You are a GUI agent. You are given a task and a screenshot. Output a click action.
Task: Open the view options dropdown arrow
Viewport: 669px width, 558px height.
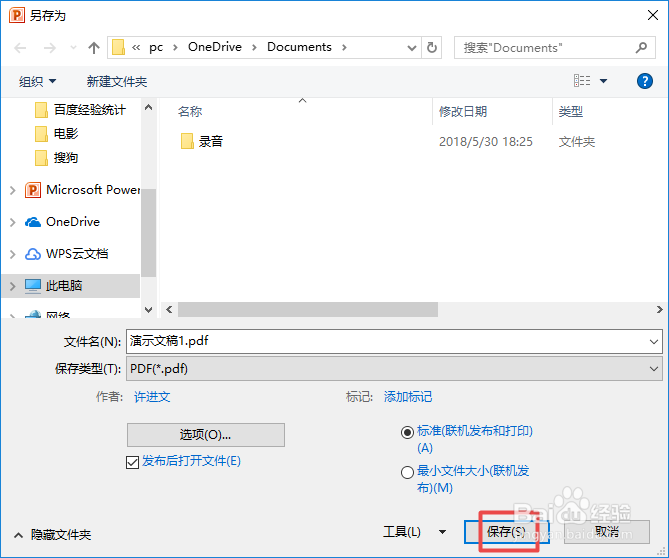click(603, 81)
